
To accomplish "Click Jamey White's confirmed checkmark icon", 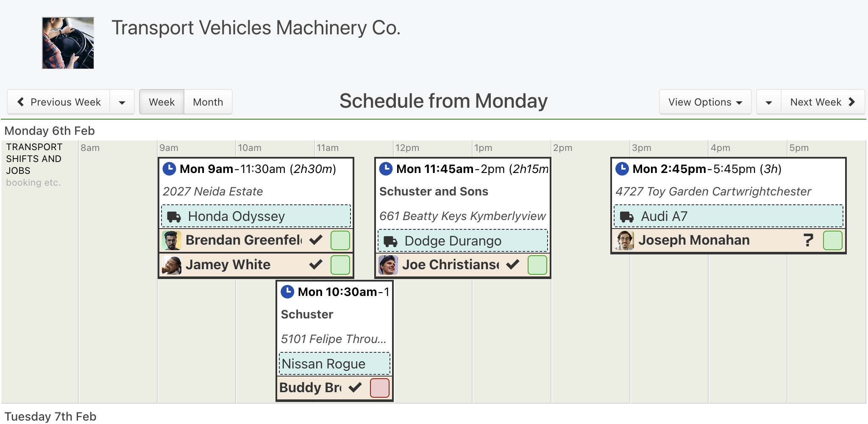I will tap(316, 265).
